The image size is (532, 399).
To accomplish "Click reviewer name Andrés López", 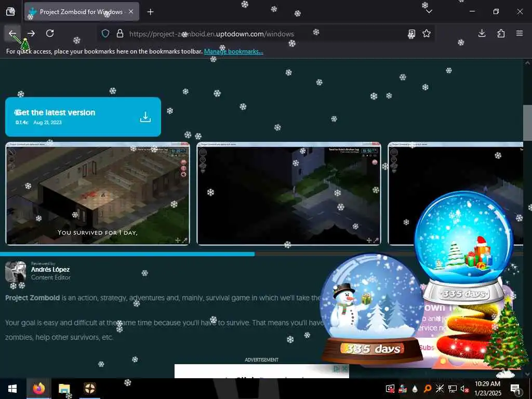I will tap(50, 270).
